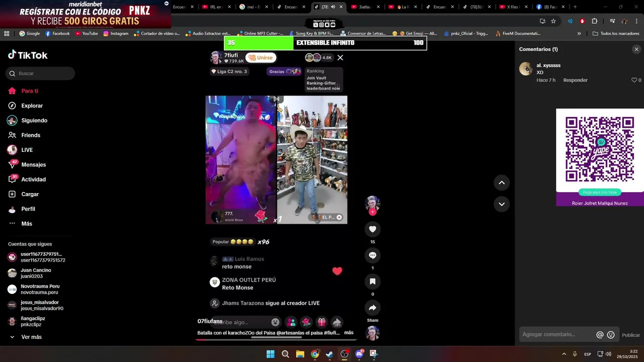Screen dimensions: 644x362
Task: Expand description with más link
Action: pos(349,333)
